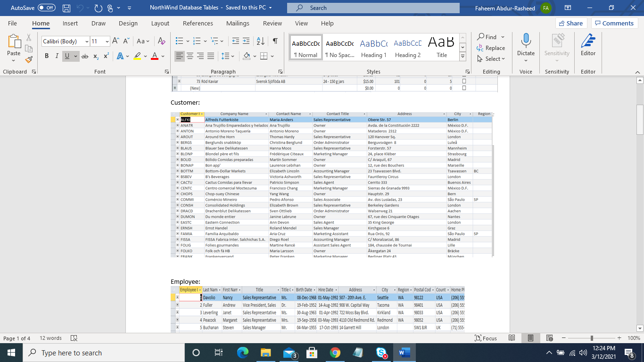Open Comments button
Screen dimensions: 644x362
click(x=615, y=23)
